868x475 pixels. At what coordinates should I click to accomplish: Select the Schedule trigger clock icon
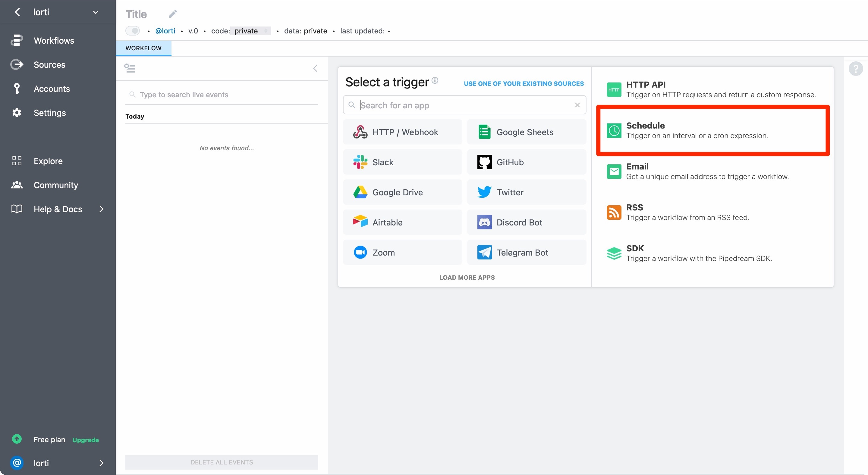[614, 130]
